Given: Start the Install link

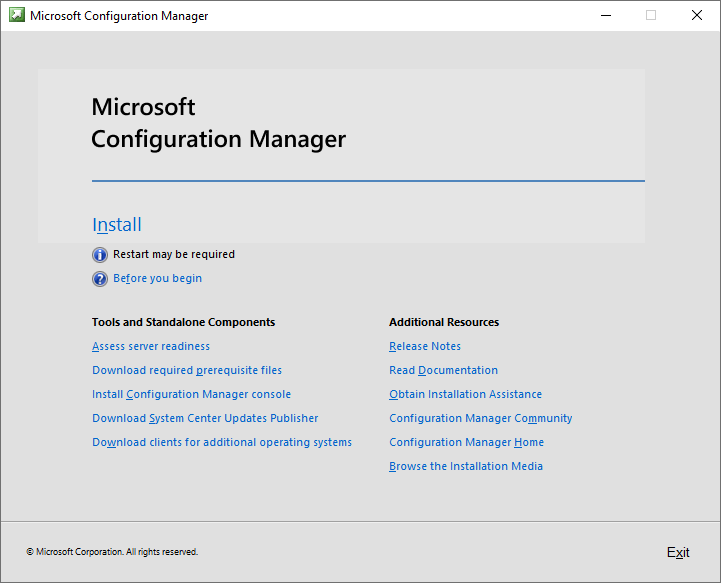Looking at the screenshot, I should click(x=117, y=225).
